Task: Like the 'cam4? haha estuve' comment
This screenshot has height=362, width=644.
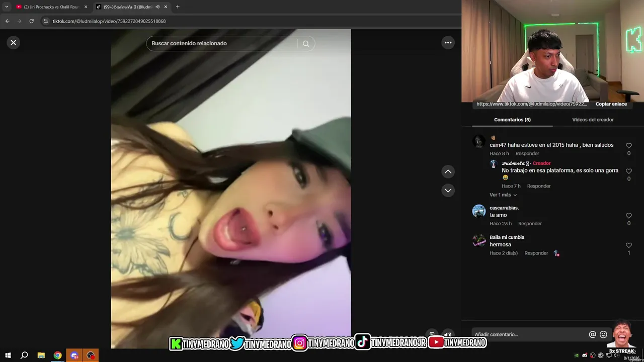Action: click(628, 146)
